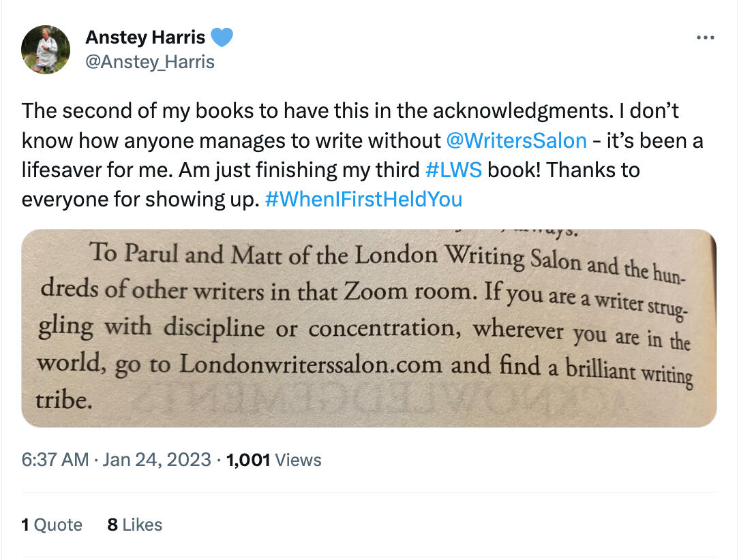Show the 8 Likes list
The width and height of the screenshot is (739, 560).
[134, 525]
